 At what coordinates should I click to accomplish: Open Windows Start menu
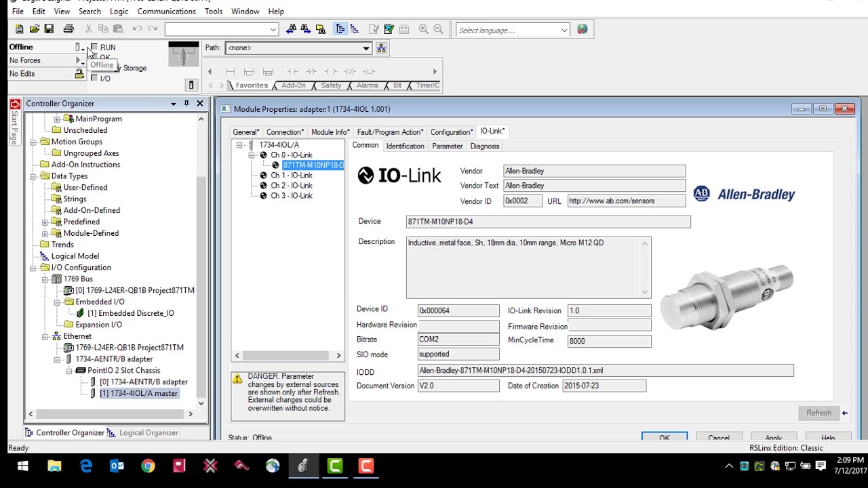[22, 466]
